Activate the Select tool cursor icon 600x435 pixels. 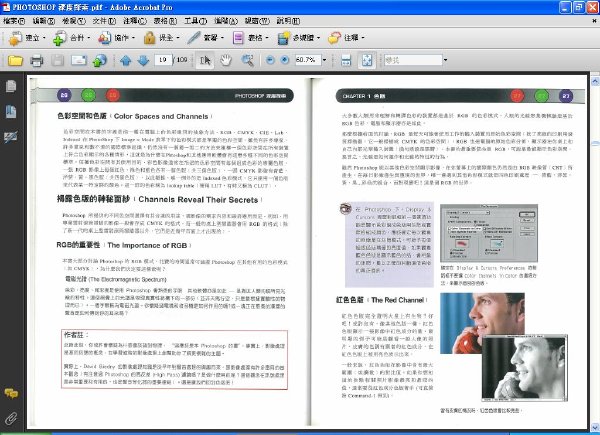(x=205, y=60)
